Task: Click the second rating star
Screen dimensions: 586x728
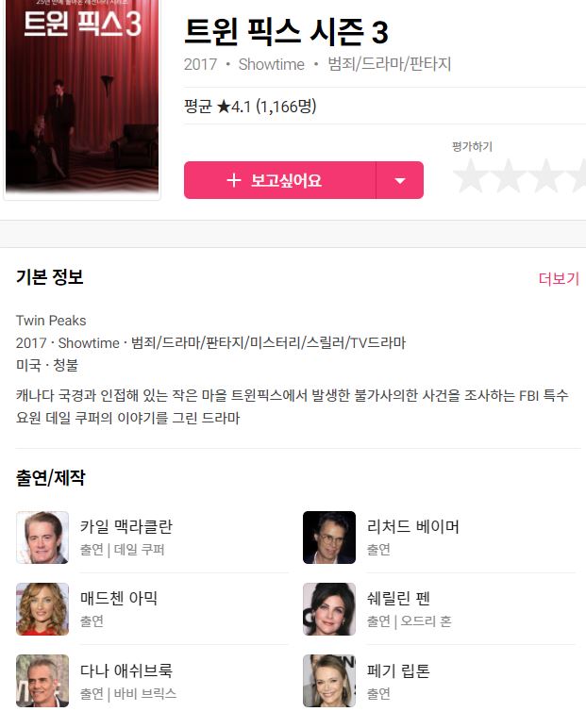Action: point(509,175)
